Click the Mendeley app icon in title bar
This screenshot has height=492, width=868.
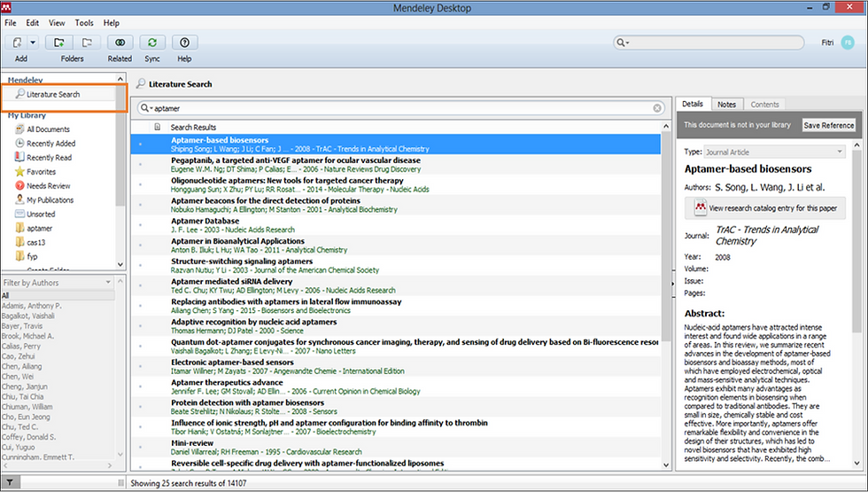pyautogui.click(x=6, y=7)
